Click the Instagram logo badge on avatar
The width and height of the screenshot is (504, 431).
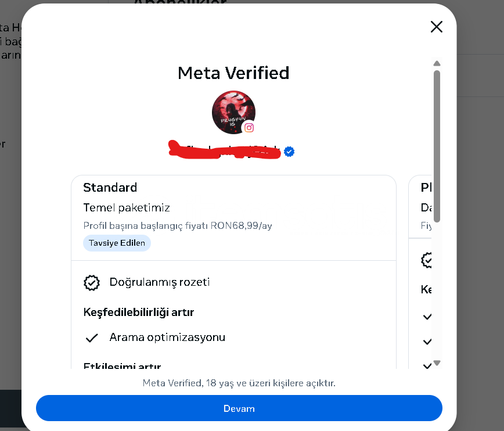pos(249,128)
